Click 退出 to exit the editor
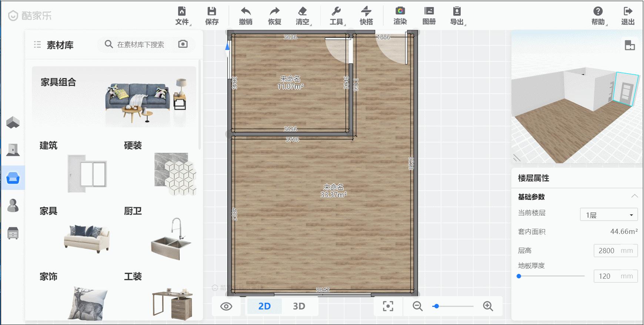The image size is (644, 325). (x=628, y=16)
